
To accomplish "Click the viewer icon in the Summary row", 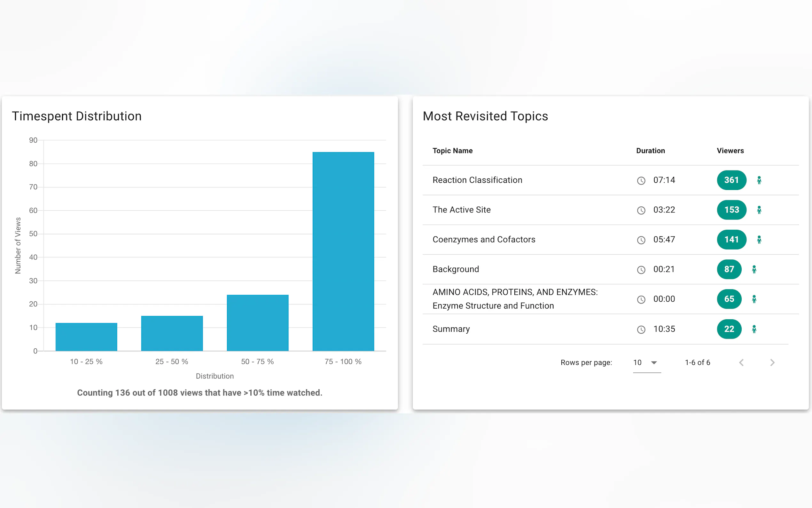I will (x=754, y=329).
